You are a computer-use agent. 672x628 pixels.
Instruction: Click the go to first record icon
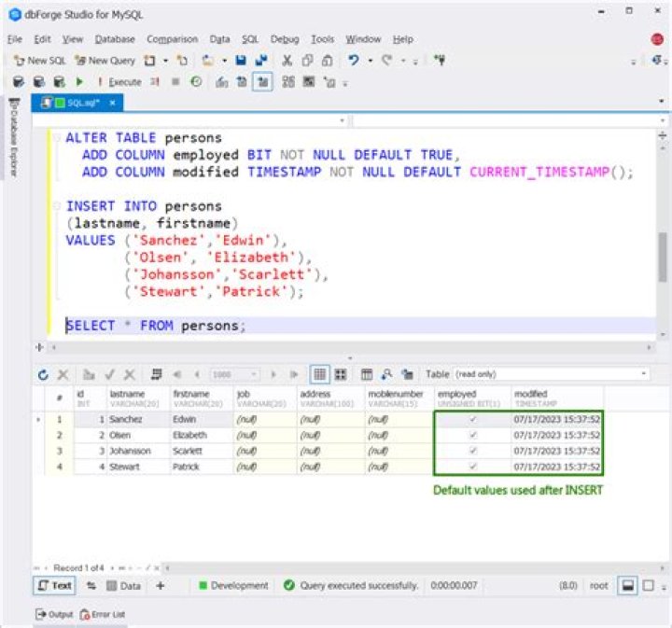[x=176, y=375]
